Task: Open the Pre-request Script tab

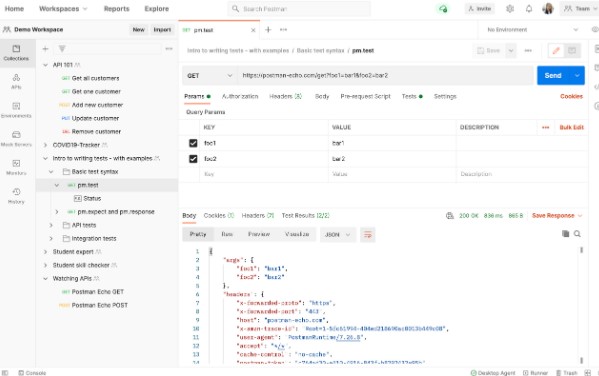Action: (365, 96)
